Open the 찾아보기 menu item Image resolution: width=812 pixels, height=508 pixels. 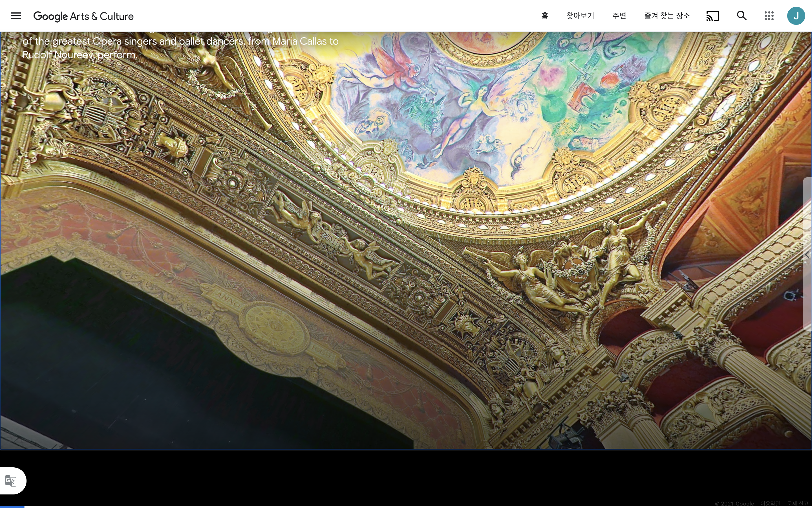coord(580,16)
